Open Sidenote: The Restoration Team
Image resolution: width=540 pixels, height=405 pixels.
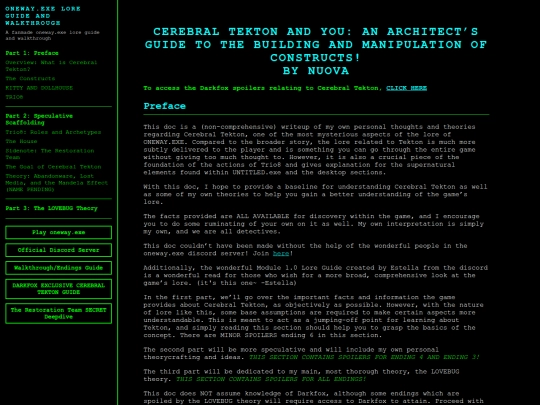(x=50, y=154)
